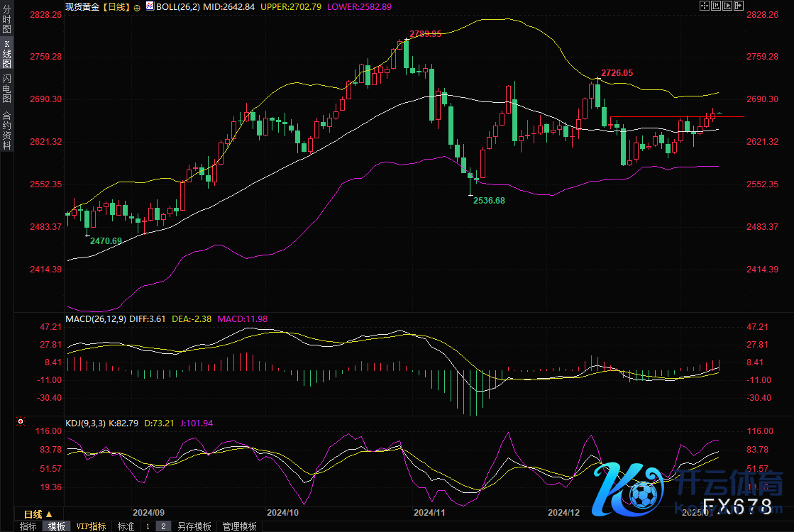Toggle layout option 2 in bottom bar
The image size is (794, 532).
162,526
